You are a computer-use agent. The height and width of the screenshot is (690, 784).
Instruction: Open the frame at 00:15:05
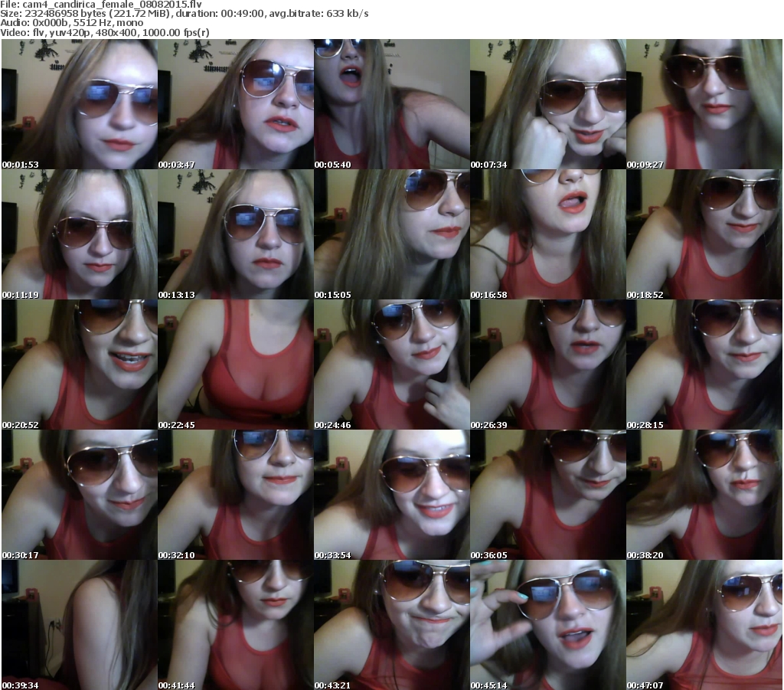point(391,234)
